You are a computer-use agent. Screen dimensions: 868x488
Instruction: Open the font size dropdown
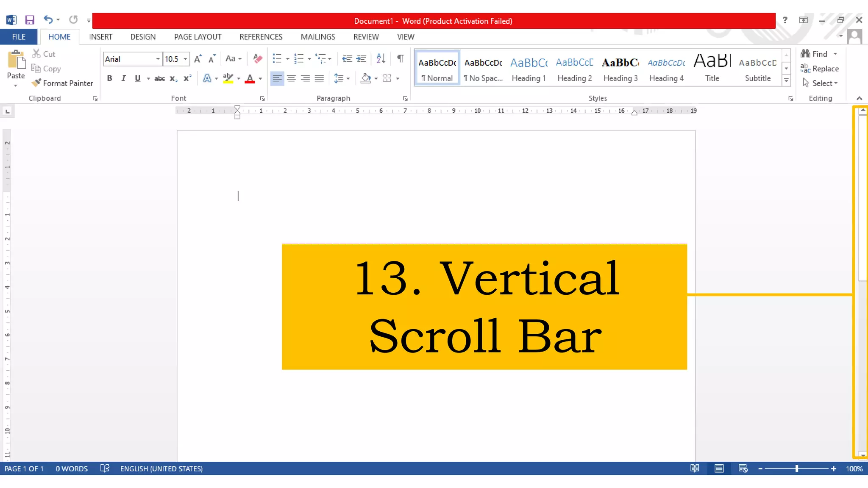(x=185, y=59)
